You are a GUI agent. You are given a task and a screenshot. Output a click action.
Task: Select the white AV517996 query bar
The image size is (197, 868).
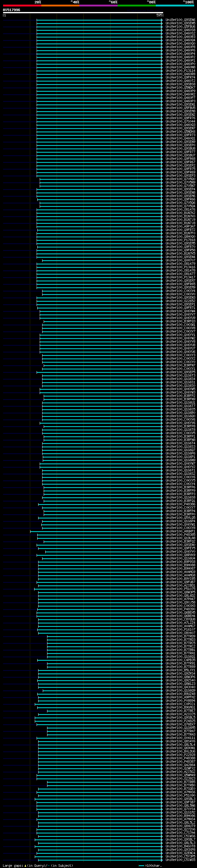pyautogui.click(x=83, y=12)
